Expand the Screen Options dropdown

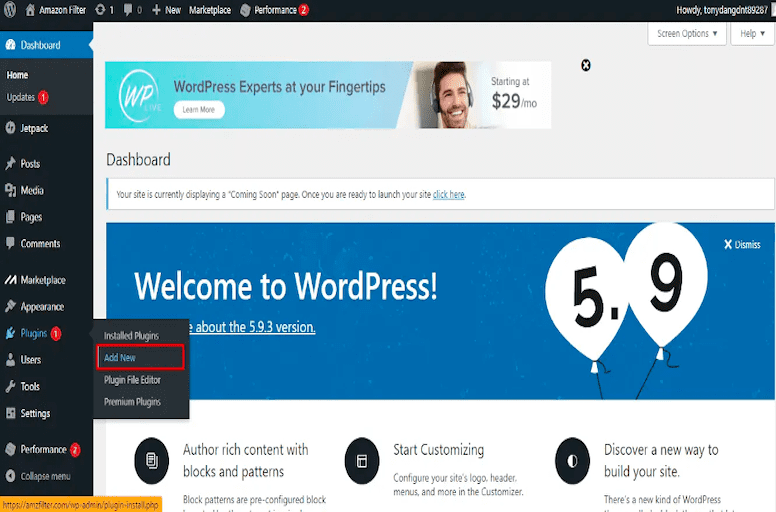point(687,34)
